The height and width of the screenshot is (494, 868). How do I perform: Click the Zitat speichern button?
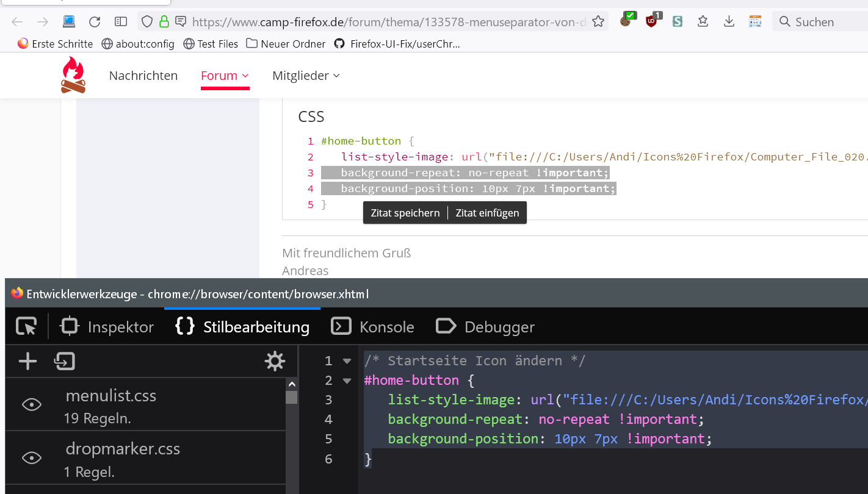[405, 213]
